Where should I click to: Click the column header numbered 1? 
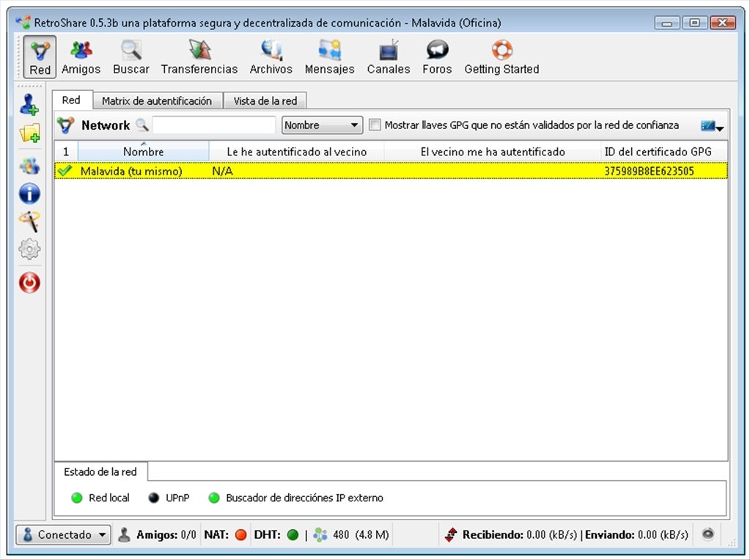coord(66,152)
